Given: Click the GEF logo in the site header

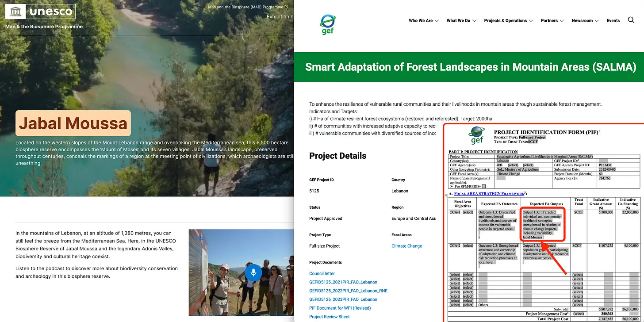Looking at the screenshot, I should tap(328, 25).
